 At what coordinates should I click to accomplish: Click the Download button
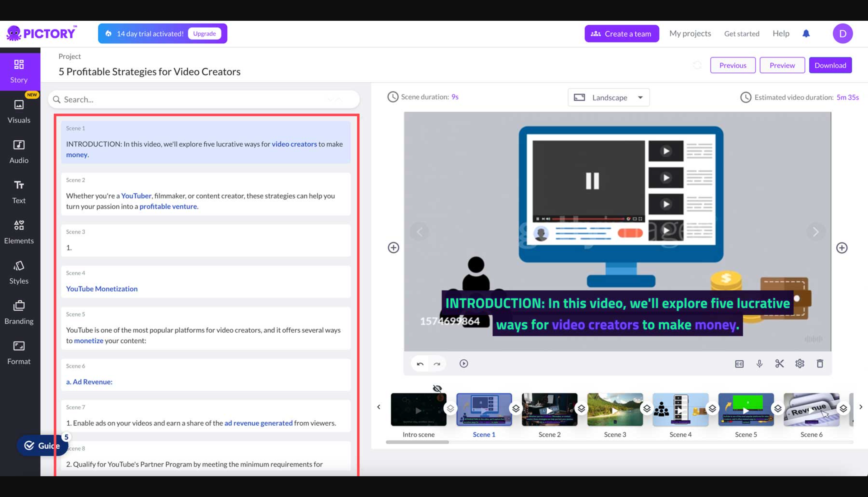click(x=830, y=65)
